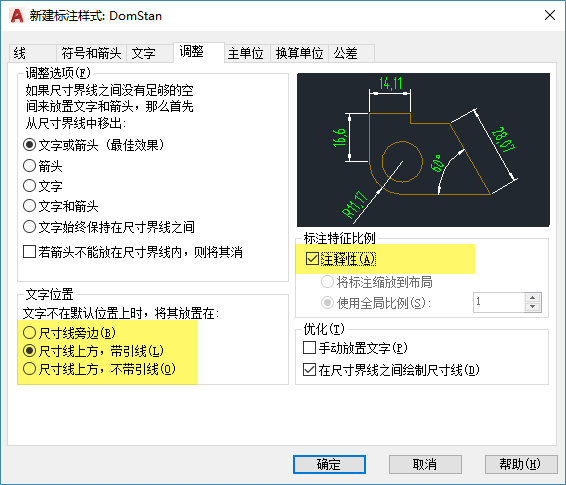Choose the 箭头 radio option
This screenshot has width=566, height=485.
click(x=43, y=166)
